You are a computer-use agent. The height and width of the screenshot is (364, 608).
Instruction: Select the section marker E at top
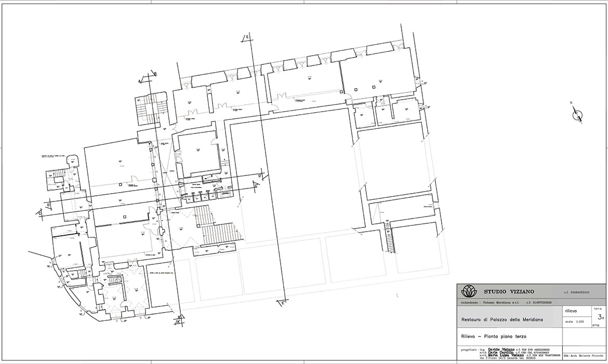pyautogui.click(x=248, y=37)
